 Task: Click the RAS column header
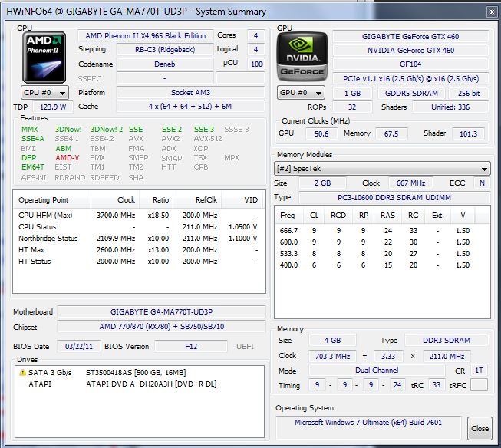coord(388,216)
